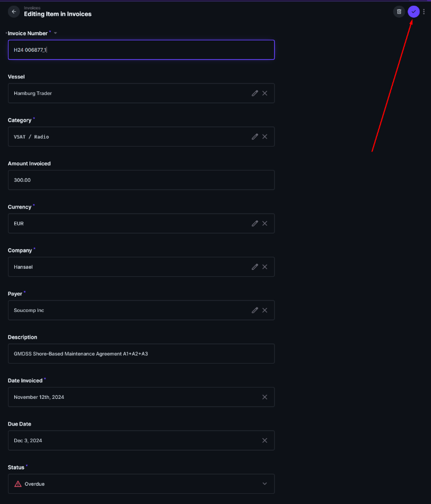Edit the EUR currency selection
The width and height of the screenshot is (431, 504).
(x=255, y=223)
